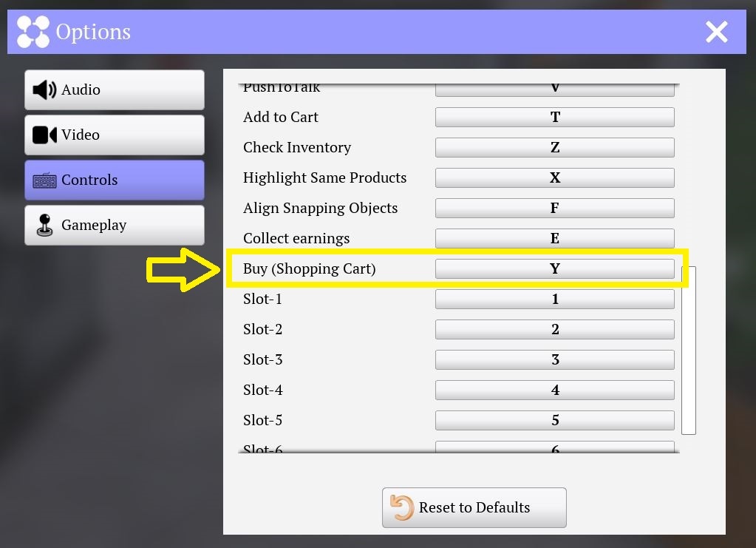This screenshot has width=756, height=548.
Task: Change Align Snapping Objects key F
Action: pos(554,209)
